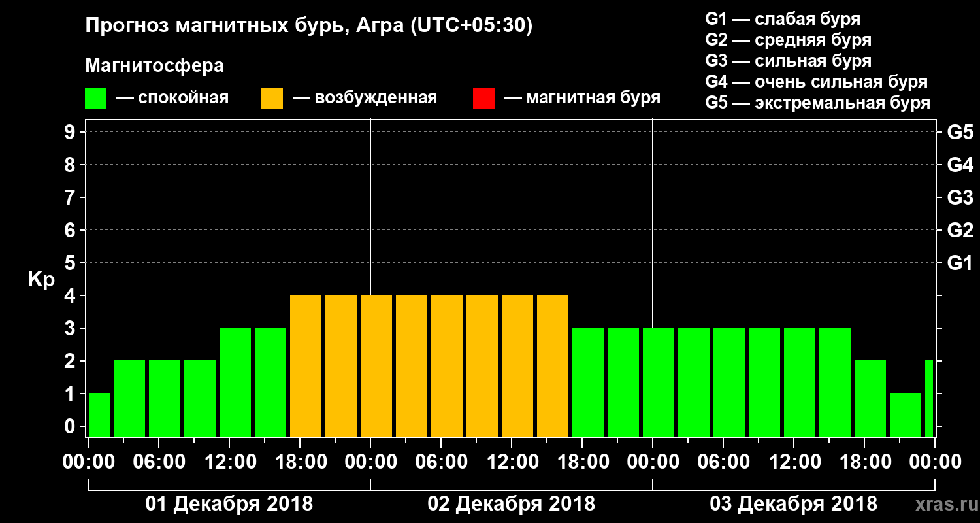980x523 pixels.
Task: Select the 'G4 — очень сильная буря' line
Action: (816, 82)
